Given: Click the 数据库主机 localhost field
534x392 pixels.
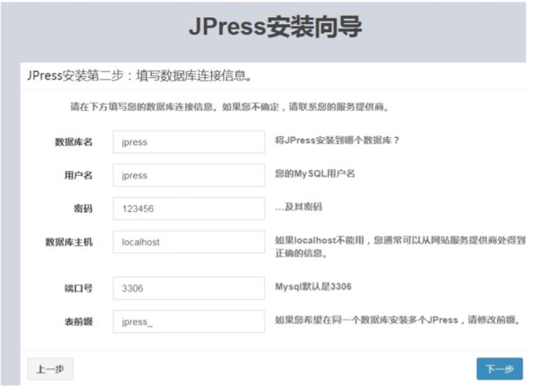Looking at the screenshot, I should click(x=189, y=242).
